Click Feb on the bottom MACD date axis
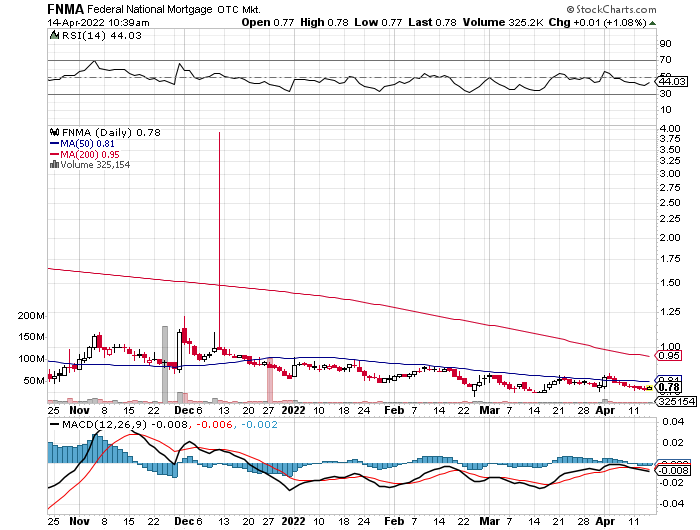This screenshot has height=530, width=700. 394,521
